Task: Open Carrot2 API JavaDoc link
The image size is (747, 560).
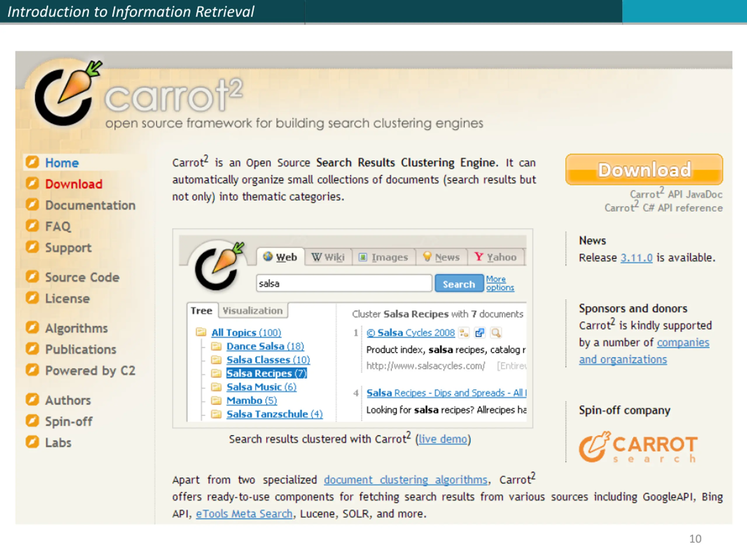Action: [676, 194]
